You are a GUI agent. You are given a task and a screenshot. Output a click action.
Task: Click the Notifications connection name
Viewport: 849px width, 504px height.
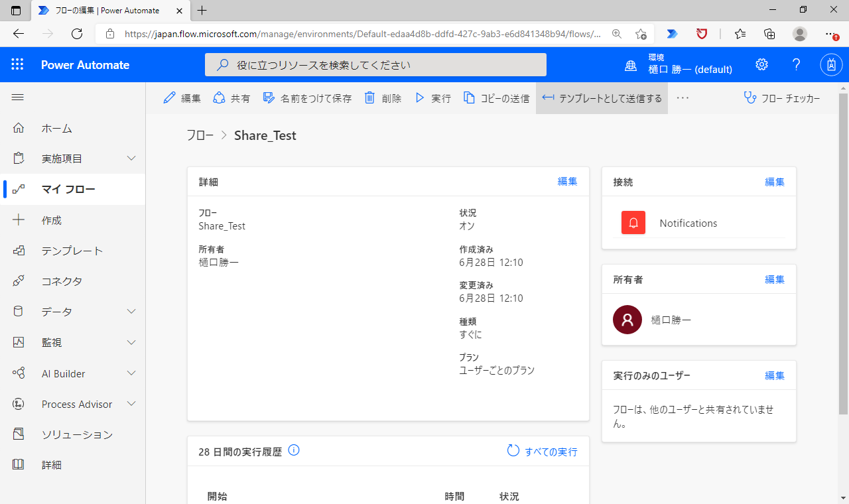688,223
